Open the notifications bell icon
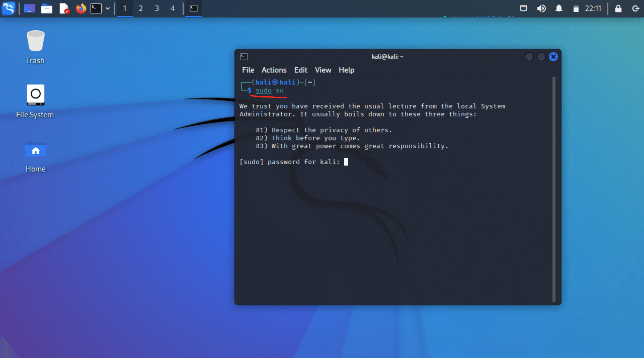Image resolution: width=644 pixels, height=358 pixels. (559, 8)
